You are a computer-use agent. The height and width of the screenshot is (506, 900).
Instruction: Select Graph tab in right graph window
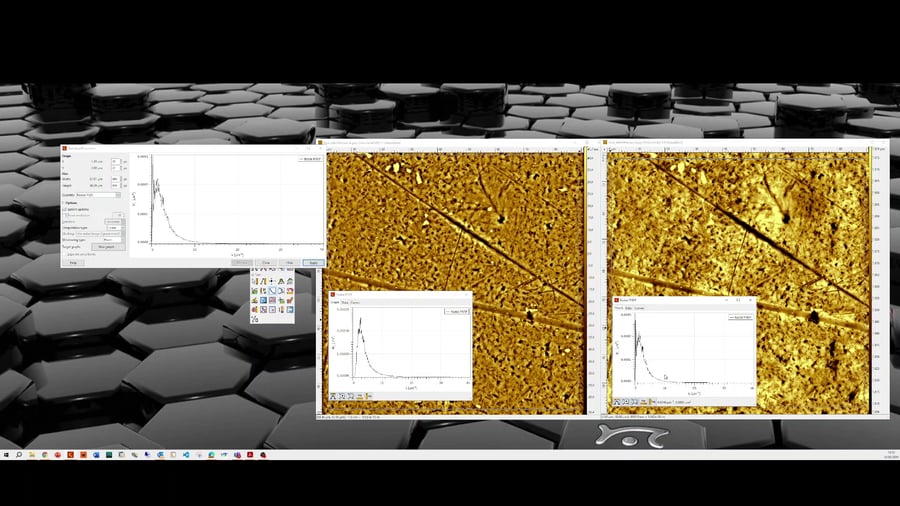click(619, 308)
